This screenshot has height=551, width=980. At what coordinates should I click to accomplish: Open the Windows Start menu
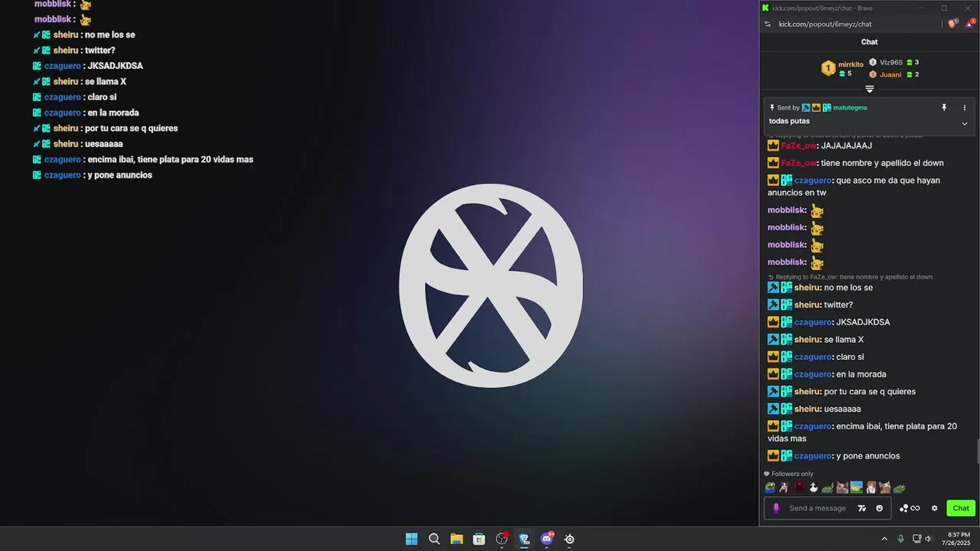tap(411, 539)
